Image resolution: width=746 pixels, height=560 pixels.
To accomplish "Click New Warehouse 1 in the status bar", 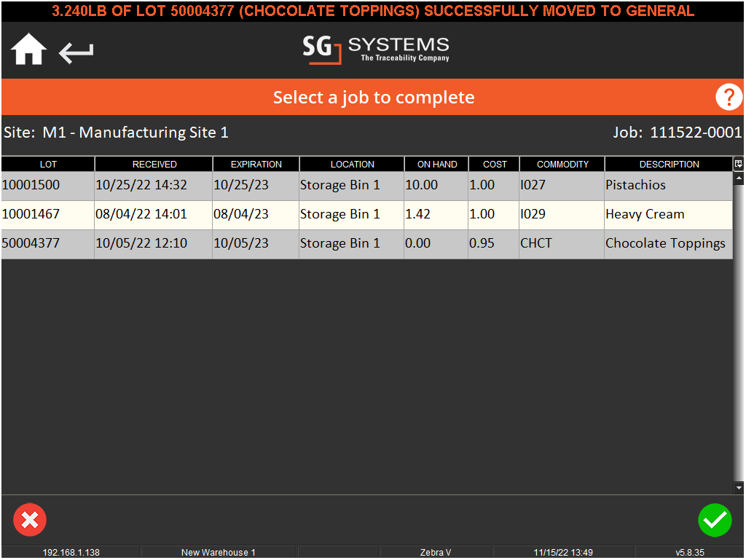I will (218, 551).
